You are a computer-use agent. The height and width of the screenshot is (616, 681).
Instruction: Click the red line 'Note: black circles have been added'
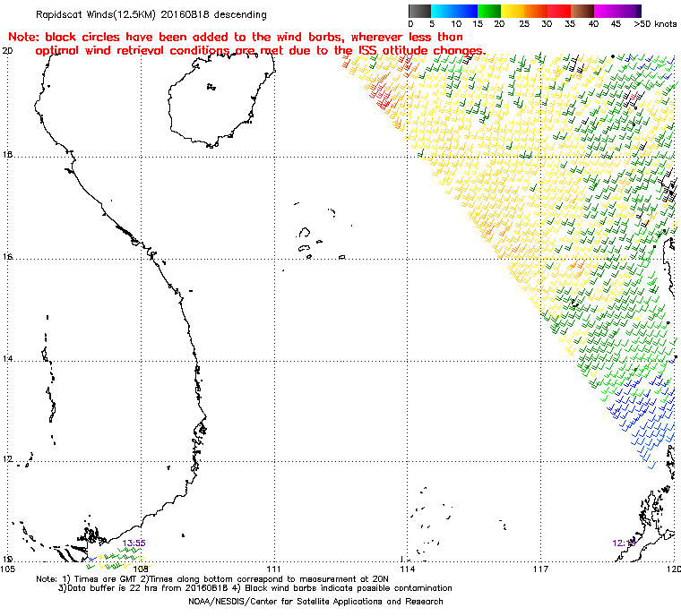[x=236, y=37]
